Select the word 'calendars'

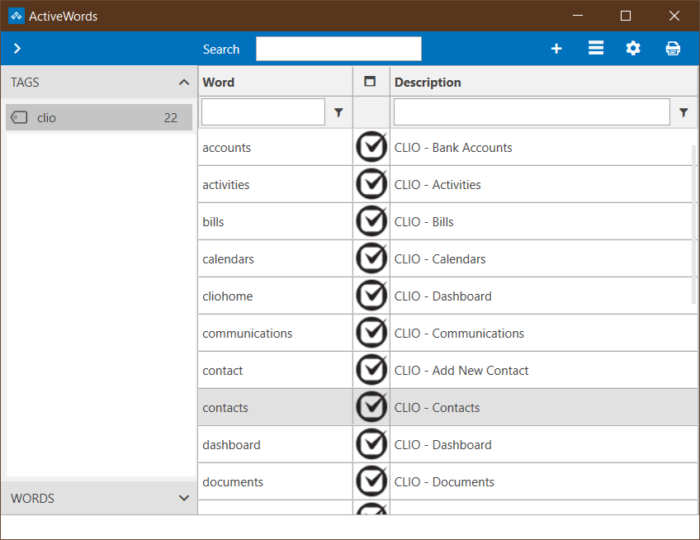click(228, 259)
